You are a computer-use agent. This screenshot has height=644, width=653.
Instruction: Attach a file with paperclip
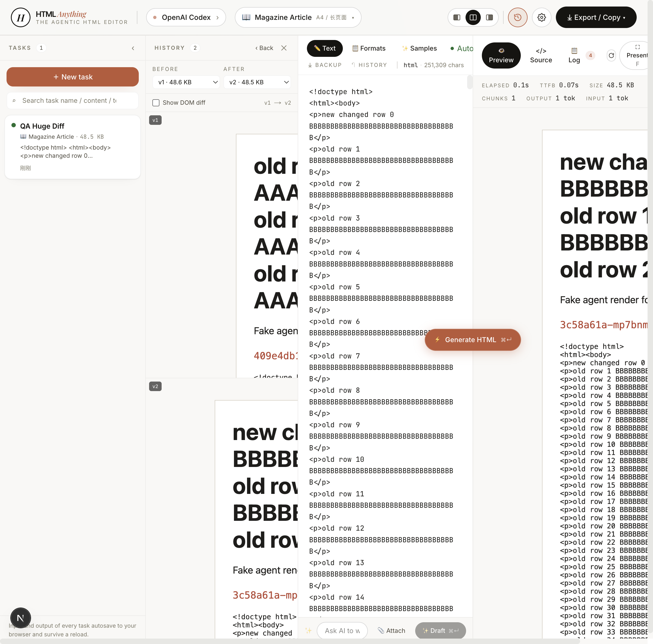click(x=392, y=631)
